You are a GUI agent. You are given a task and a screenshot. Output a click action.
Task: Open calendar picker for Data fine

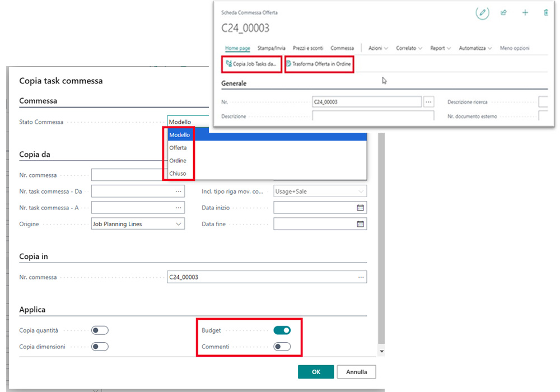360,224
